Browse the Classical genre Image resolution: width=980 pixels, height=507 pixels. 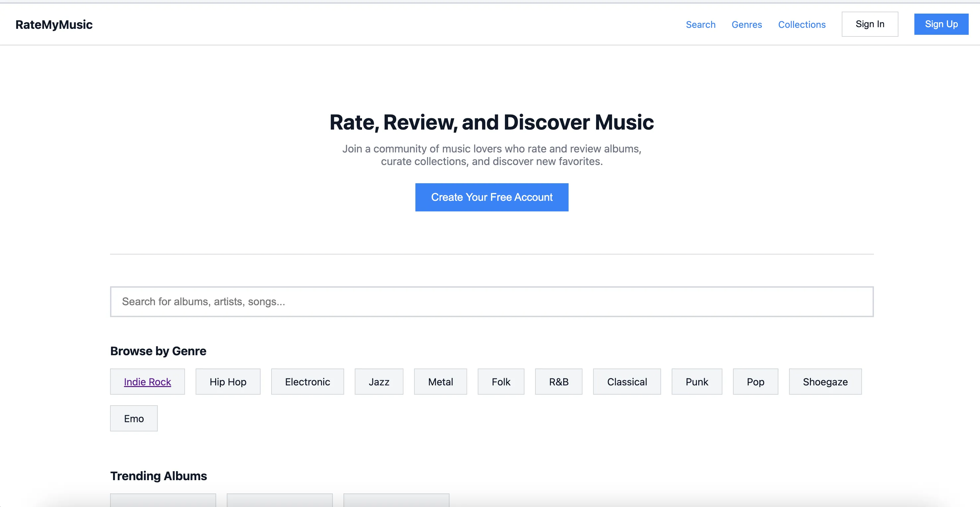tap(627, 381)
